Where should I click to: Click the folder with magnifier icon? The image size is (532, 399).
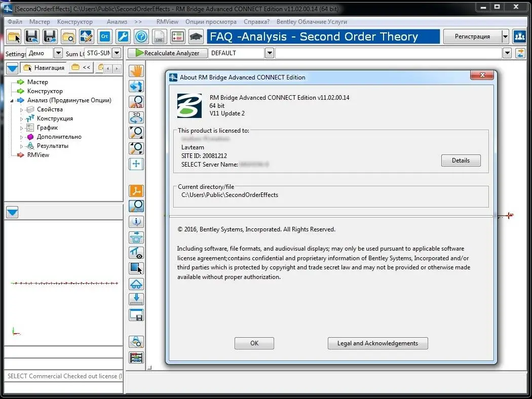[x=68, y=36]
